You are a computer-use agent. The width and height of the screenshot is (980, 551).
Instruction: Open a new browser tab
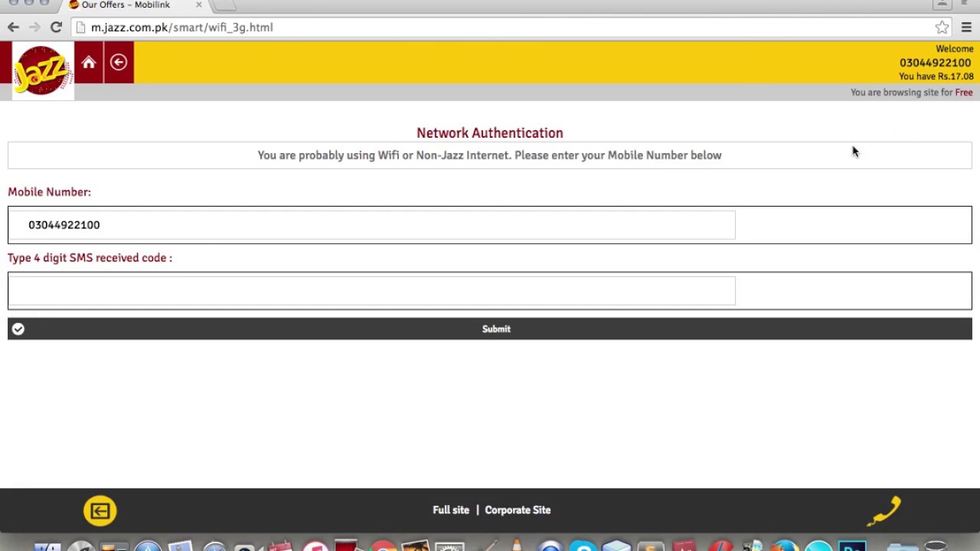pos(224,5)
